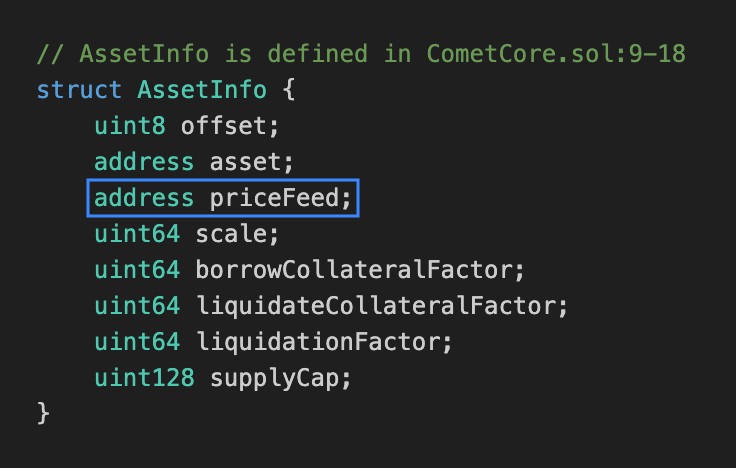
Task: Click the address type in the highlighted line
Action: 145,198
